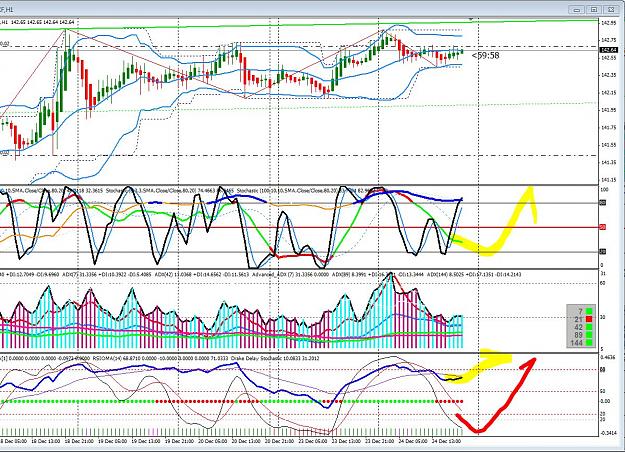Click the 0.4636 scale value in bottom panel
The width and height of the screenshot is (625, 453).
607,357
